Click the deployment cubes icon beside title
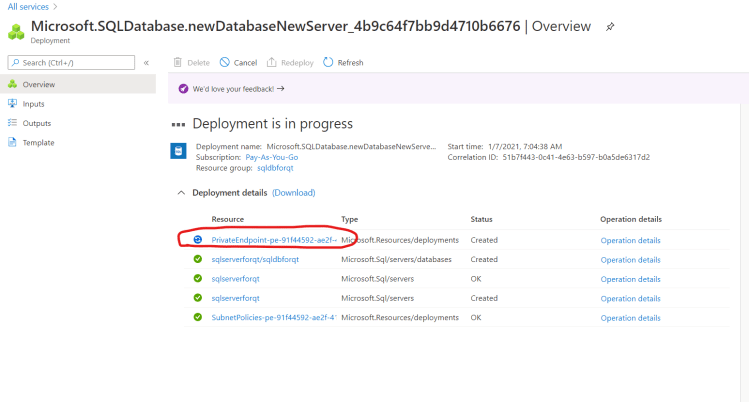Screen dimensions: 749x402 pyautogui.click(x=16, y=32)
